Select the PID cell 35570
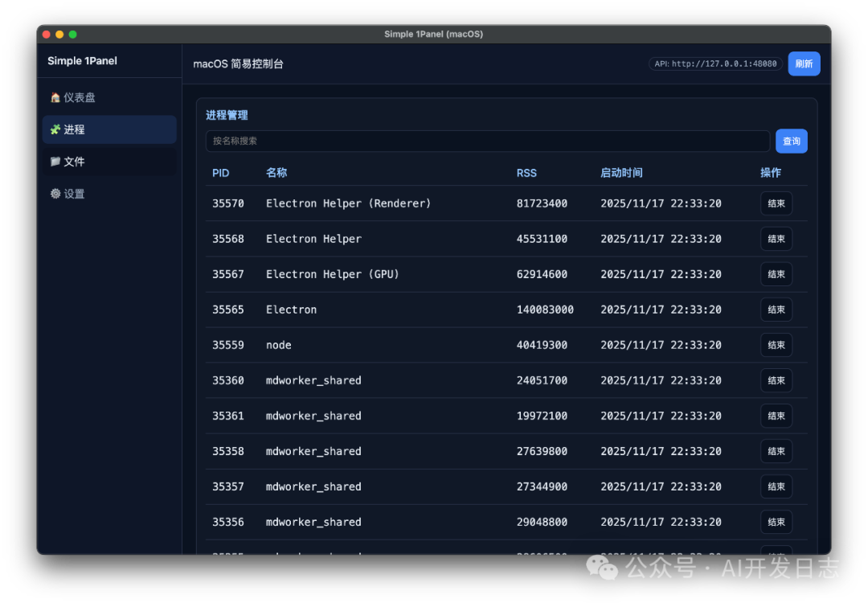 (x=228, y=203)
